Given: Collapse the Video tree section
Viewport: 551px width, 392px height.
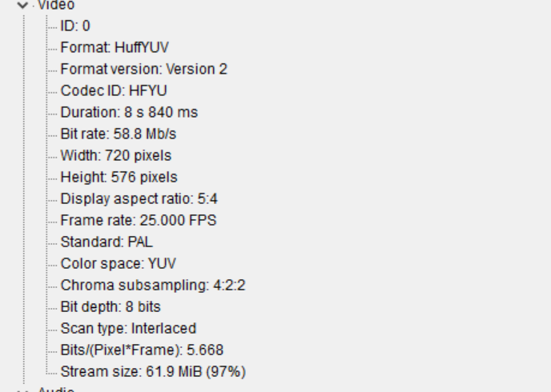Looking at the screenshot, I should click(x=22, y=5).
